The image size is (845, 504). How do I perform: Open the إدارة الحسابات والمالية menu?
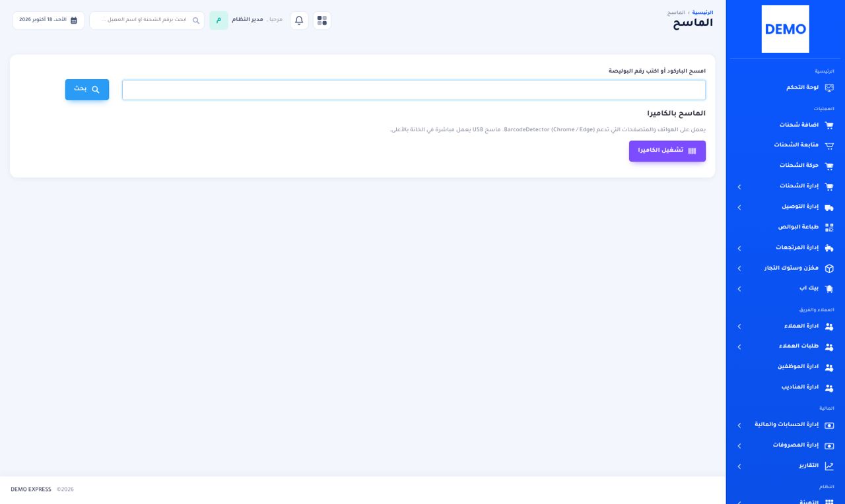(786, 425)
